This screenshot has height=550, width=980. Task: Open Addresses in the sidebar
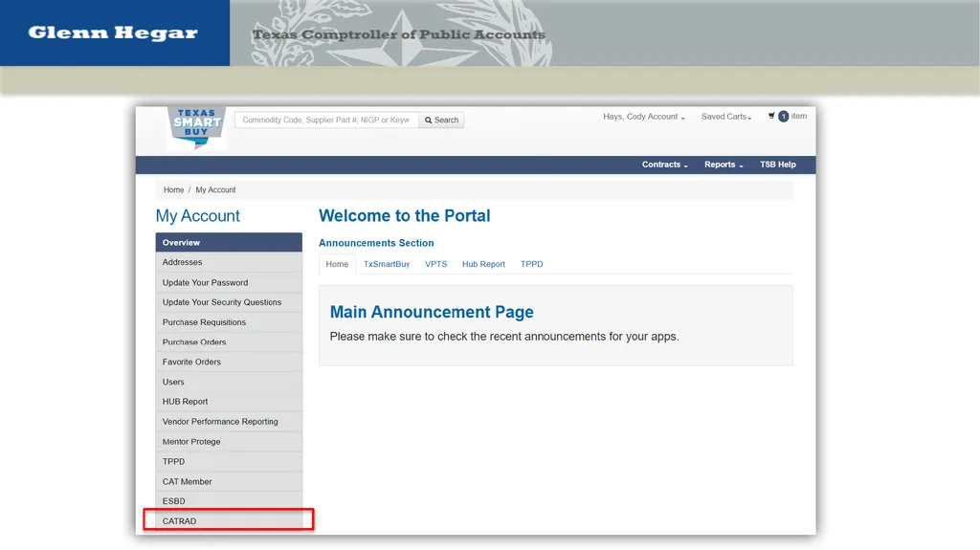click(229, 262)
